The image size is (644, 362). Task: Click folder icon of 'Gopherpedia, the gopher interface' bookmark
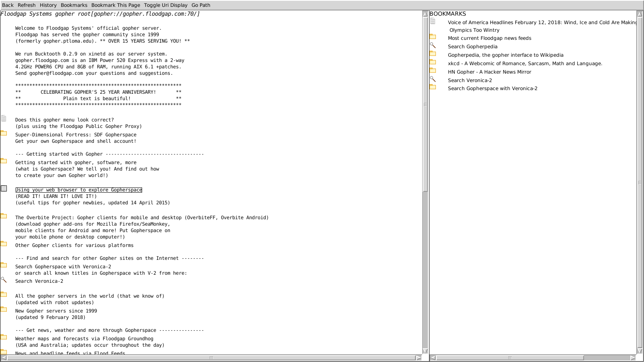tap(433, 53)
